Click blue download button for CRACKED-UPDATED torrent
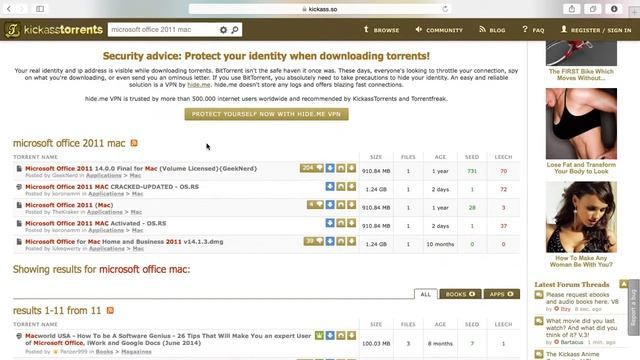 (x=330, y=187)
